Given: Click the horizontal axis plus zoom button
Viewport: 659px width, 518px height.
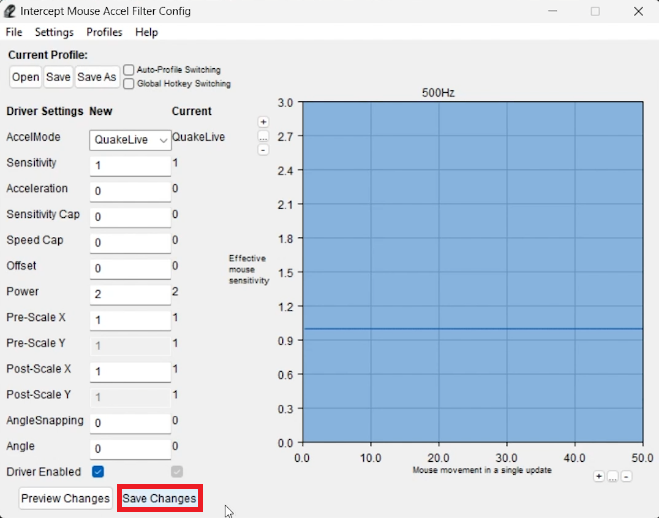Looking at the screenshot, I should tap(599, 477).
